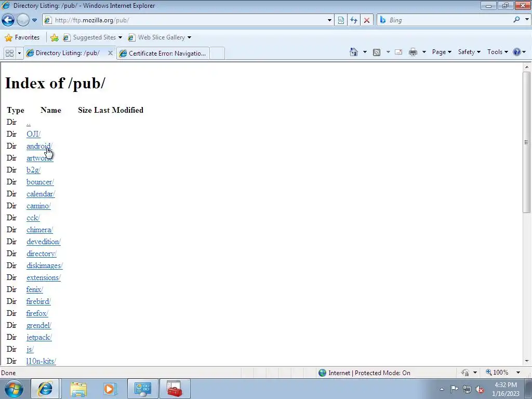
Task: Open the bouncer/ directory link
Action: [40, 182]
